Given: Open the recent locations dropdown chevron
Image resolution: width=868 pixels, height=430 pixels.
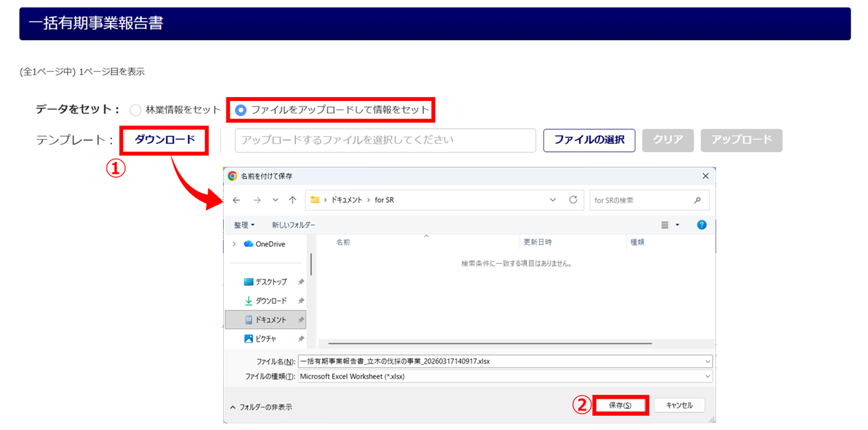Looking at the screenshot, I should [x=275, y=200].
